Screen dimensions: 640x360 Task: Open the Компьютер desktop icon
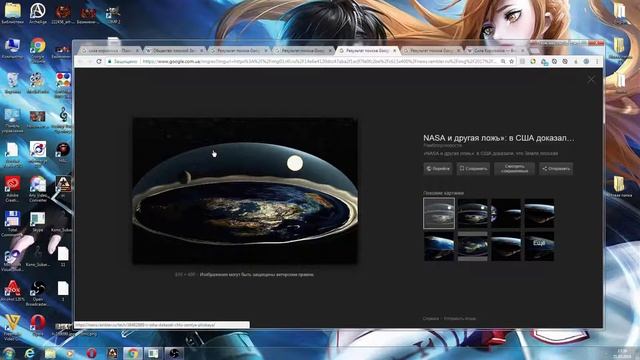tap(12, 48)
